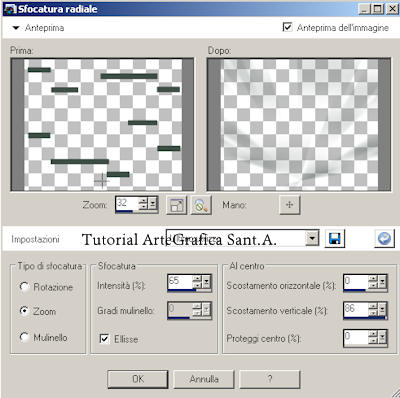The width and height of the screenshot is (400, 398).
Task: Click the save preset floppy disk icon
Action: [x=334, y=238]
